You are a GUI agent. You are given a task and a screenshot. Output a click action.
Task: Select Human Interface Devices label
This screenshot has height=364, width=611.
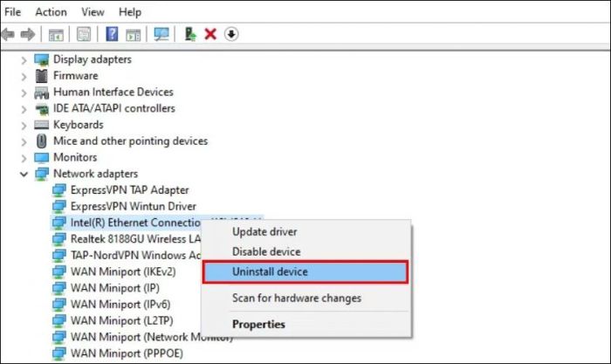(x=113, y=92)
